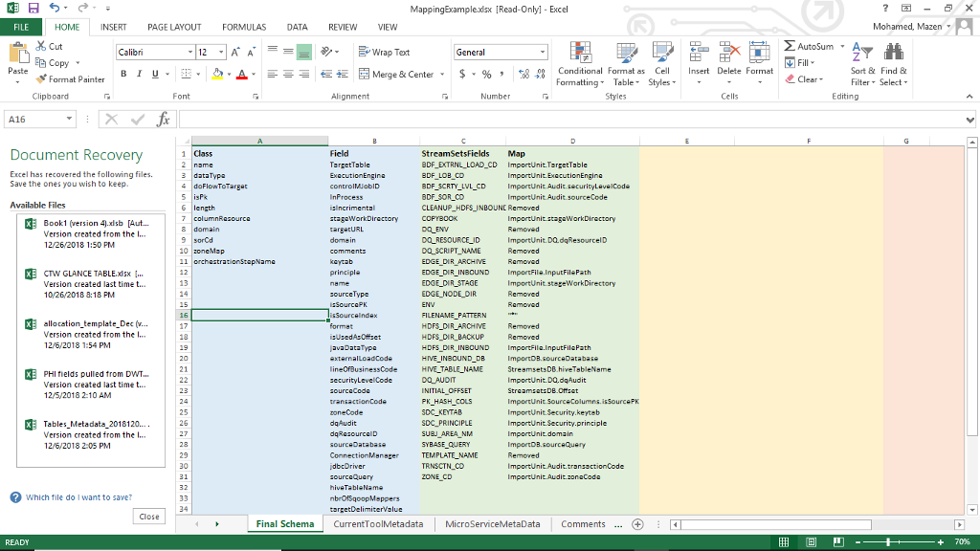This screenshot has width=980, height=551.
Task: Toggle bold formatting
Action: pyautogui.click(x=123, y=74)
